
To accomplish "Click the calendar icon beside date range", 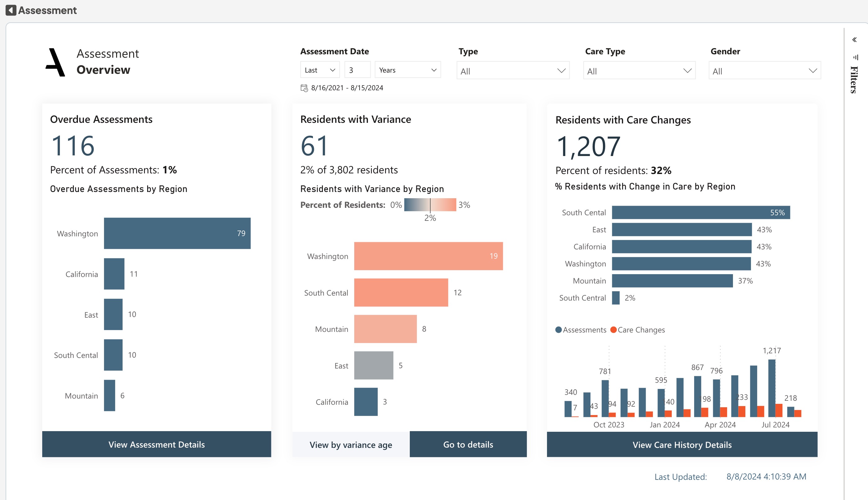I will pyautogui.click(x=304, y=88).
